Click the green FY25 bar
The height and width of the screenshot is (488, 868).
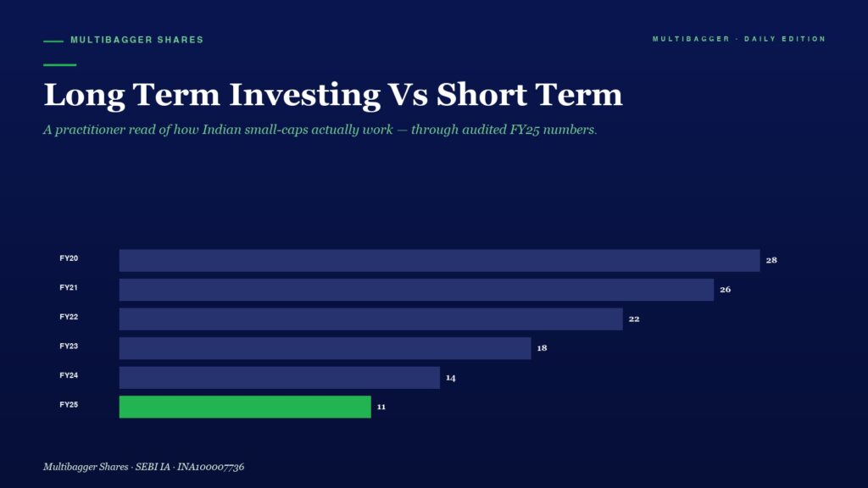[245, 407]
